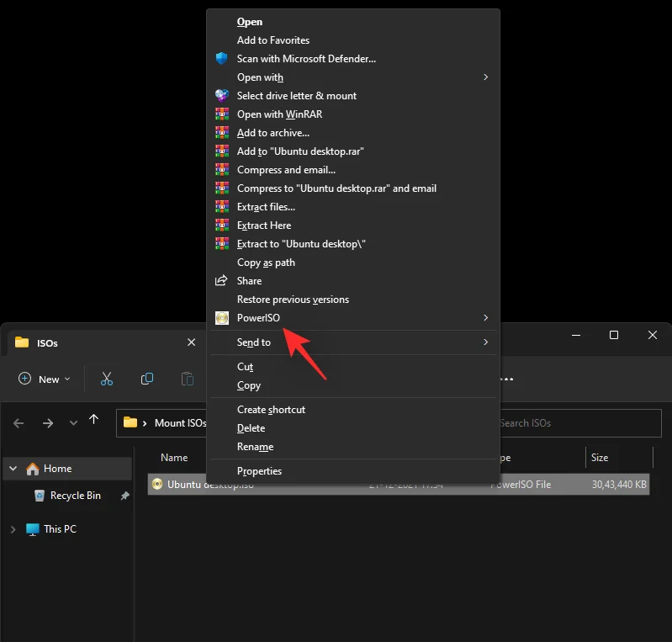672x642 pixels.
Task: Click the This PC monitor icon
Action: pyautogui.click(x=33, y=529)
